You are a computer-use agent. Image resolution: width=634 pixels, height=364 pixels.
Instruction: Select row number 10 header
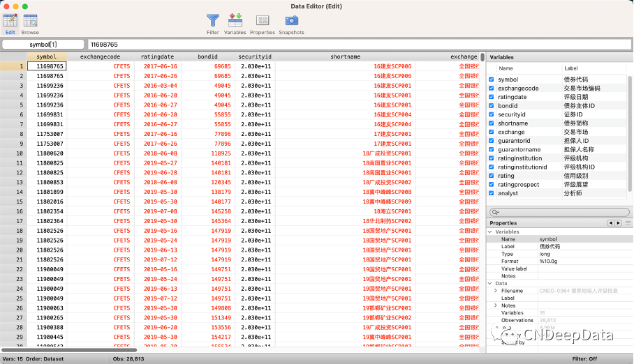(x=13, y=153)
